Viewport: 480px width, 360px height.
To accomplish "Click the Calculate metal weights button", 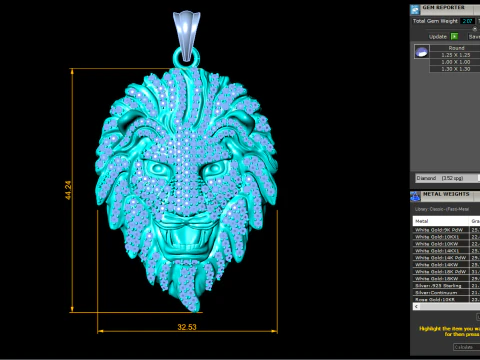I will tap(466, 347).
